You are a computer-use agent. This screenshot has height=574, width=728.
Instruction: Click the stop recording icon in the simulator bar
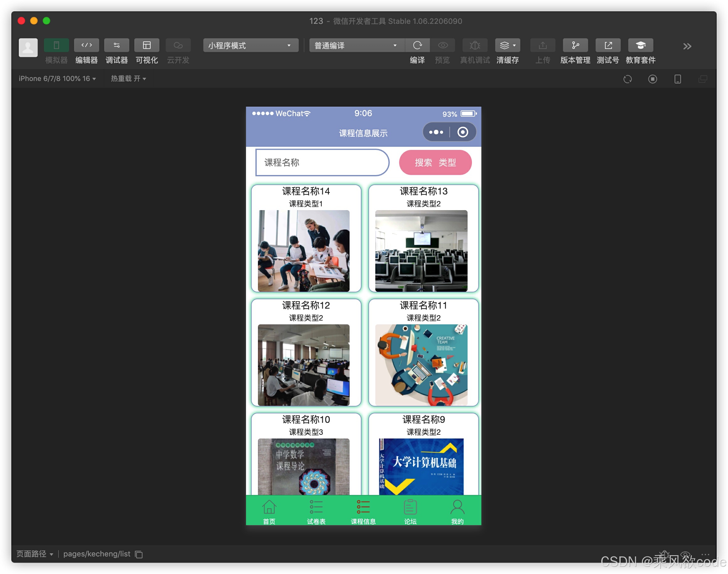[x=652, y=79]
